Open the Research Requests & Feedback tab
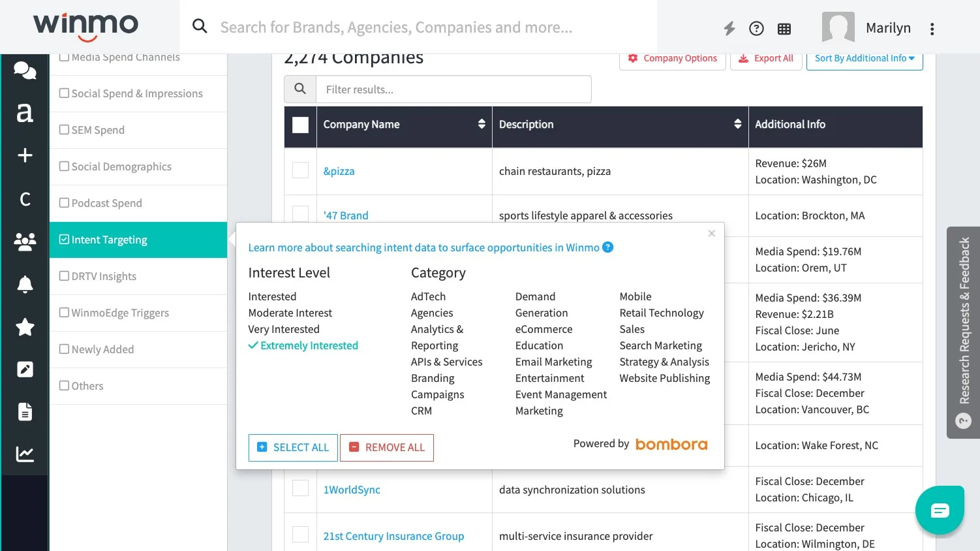The width and height of the screenshot is (980, 551). click(x=963, y=332)
